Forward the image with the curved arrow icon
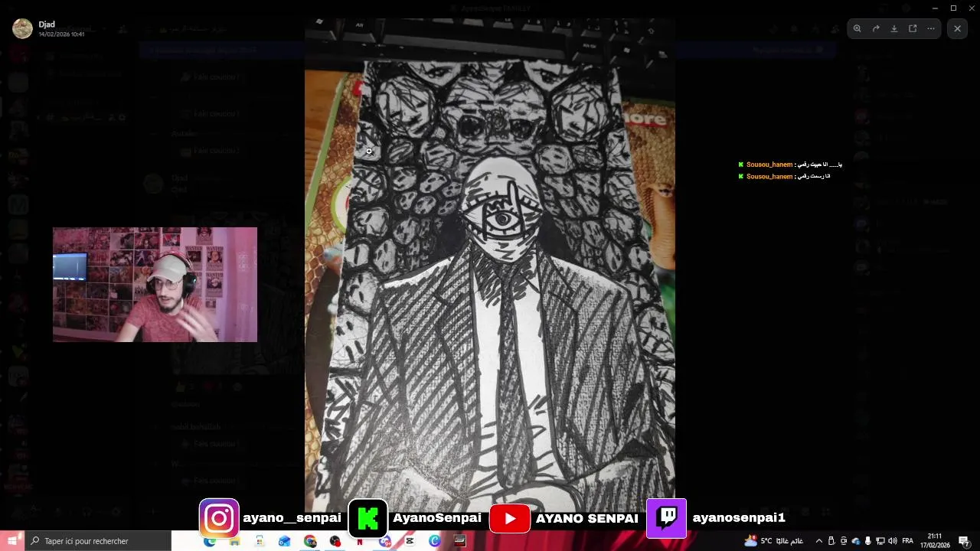 coord(876,28)
